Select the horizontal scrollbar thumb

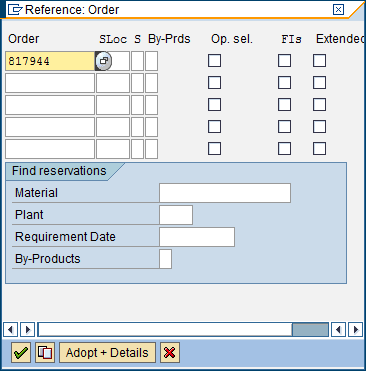(x=310, y=330)
